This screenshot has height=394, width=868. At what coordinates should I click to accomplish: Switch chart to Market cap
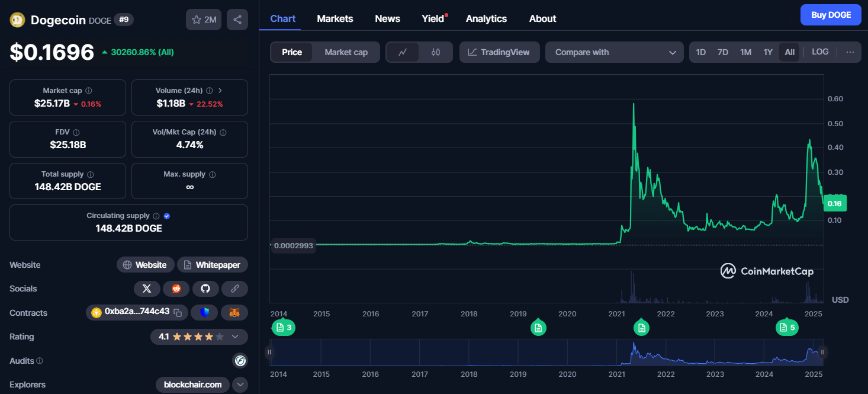click(346, 52)
